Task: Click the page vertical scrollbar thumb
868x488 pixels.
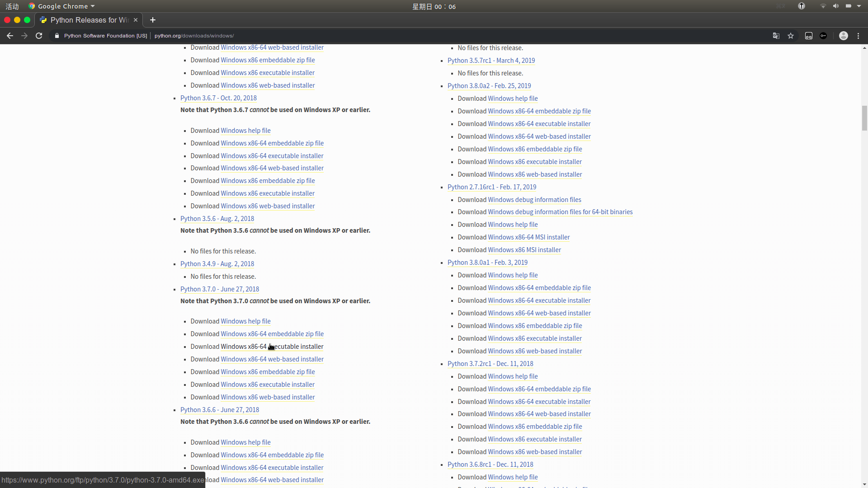Action: (864, 117)
